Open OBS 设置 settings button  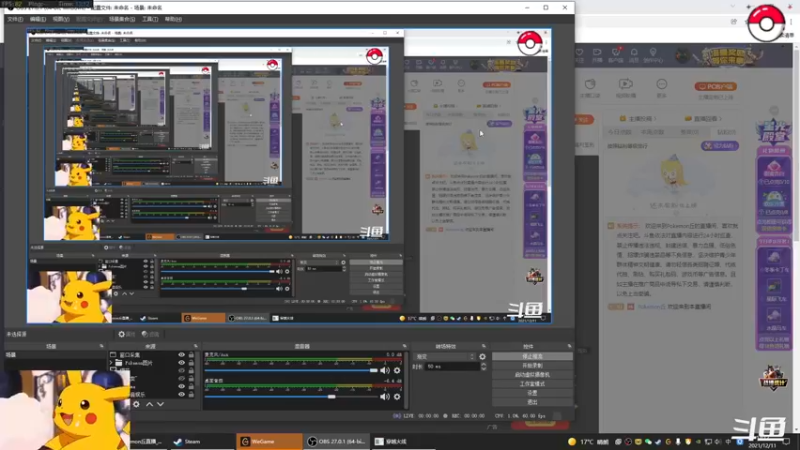tap(532, 393)
